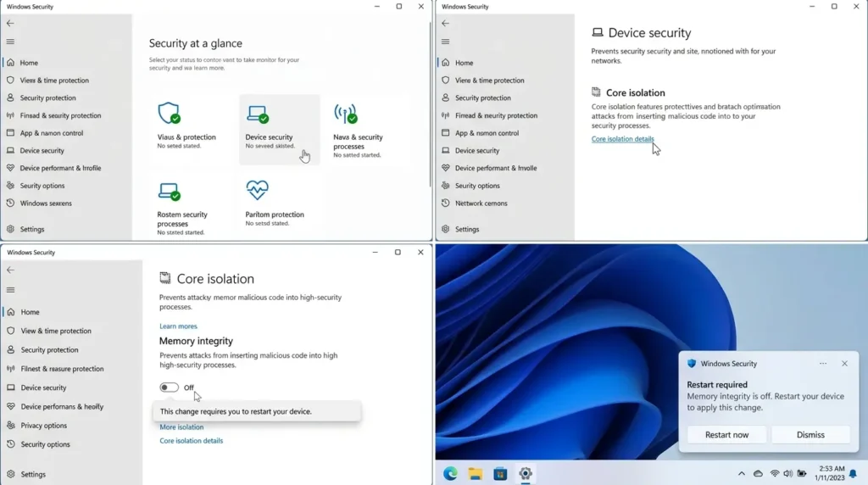The image size is (868, 485).
Task: Show hidden icons chevron in system tray
Action: click(x=741, y=473)
